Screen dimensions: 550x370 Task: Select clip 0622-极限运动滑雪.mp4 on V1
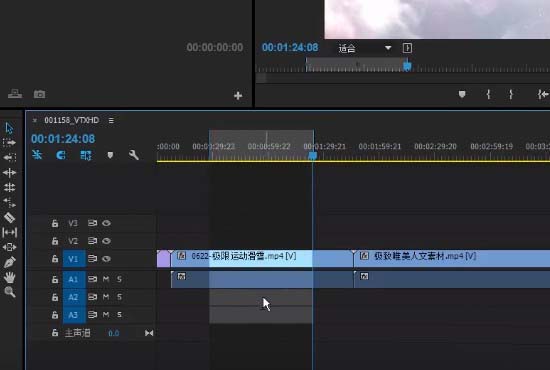coord(262,259)
